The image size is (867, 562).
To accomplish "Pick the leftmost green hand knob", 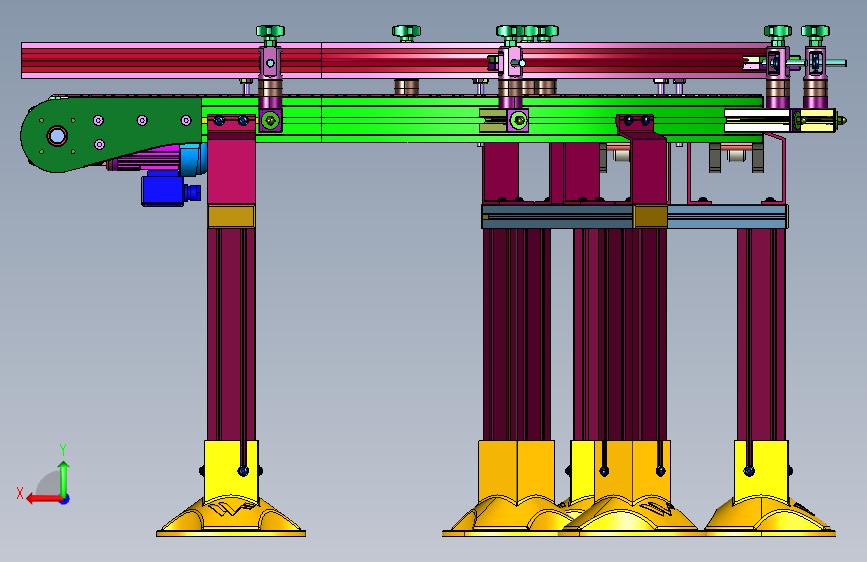I will tap(270, 35).
